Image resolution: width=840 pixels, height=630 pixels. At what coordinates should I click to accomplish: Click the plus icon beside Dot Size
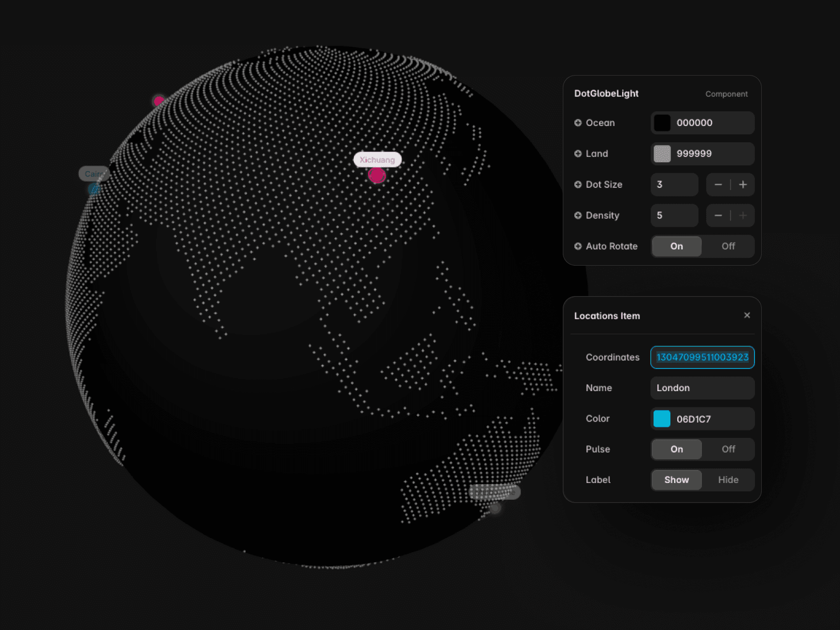(578, 185)
